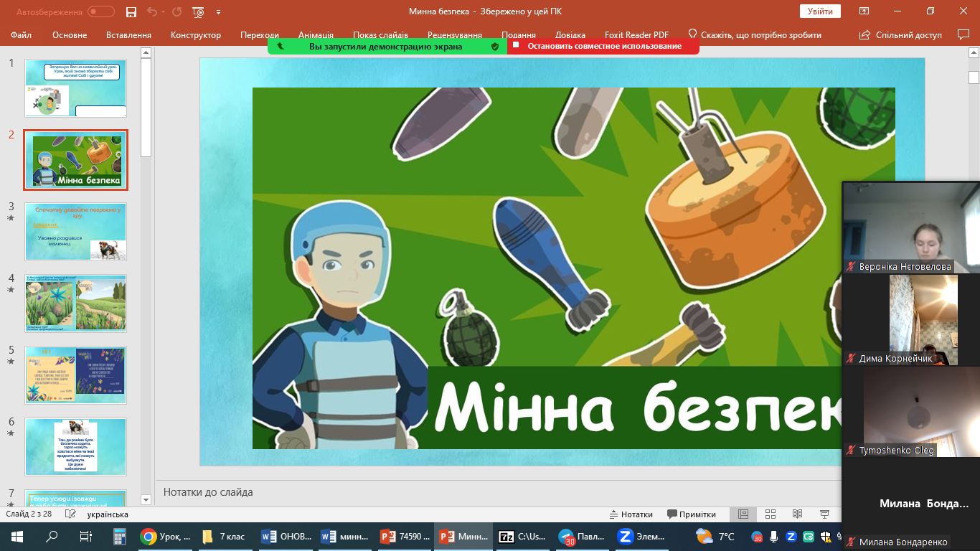980x551 pixels.
Task: Launch the Slide Show view icon in status bar
Action: 824,514
